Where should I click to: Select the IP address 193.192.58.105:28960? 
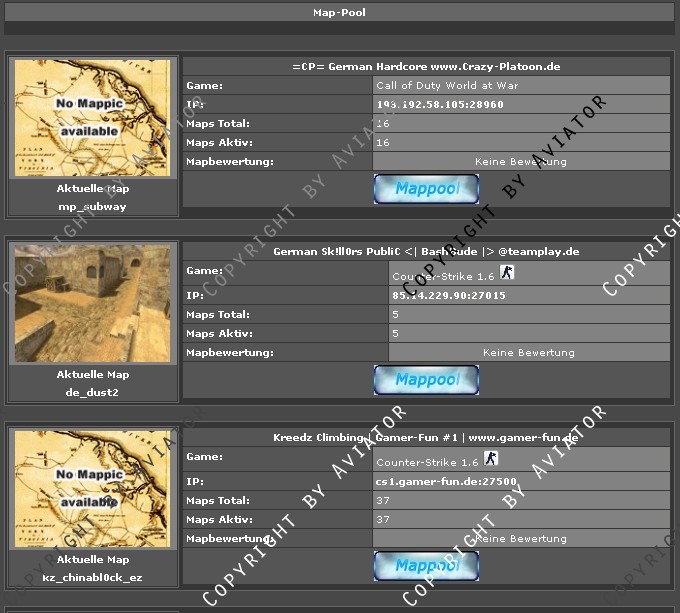(x=440, y=105)
